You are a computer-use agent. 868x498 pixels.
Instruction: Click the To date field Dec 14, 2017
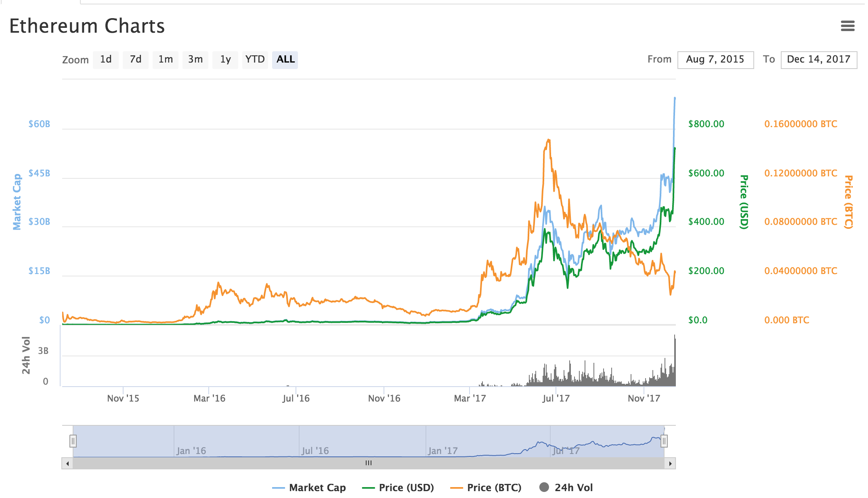[819, 60]
